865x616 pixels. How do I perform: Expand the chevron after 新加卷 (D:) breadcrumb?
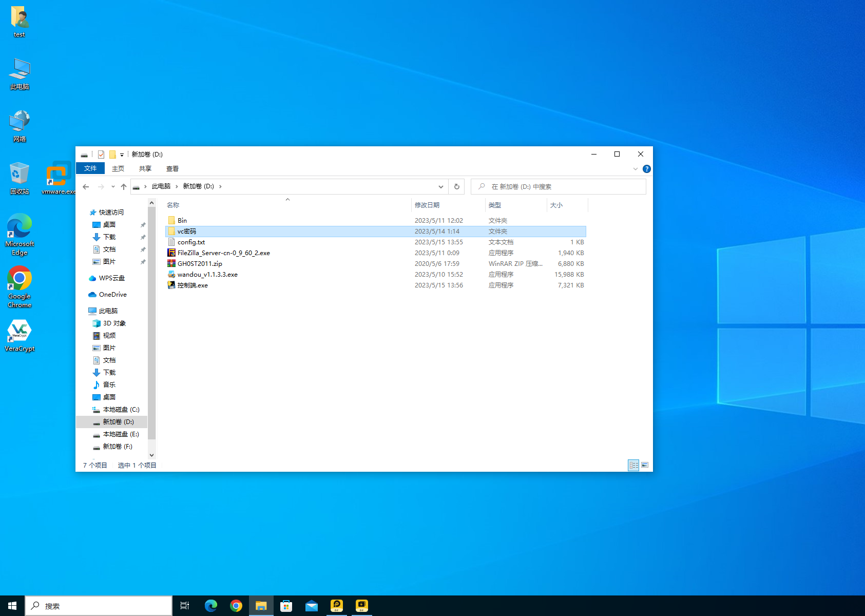tap(221, 186)
